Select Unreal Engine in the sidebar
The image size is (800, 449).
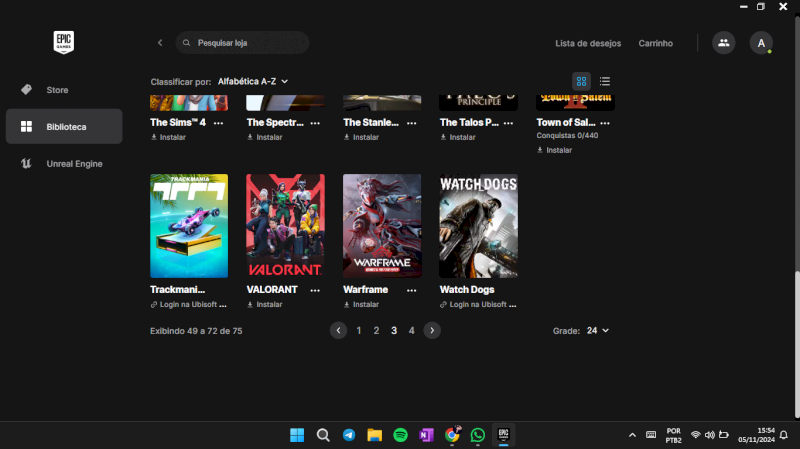74,163
